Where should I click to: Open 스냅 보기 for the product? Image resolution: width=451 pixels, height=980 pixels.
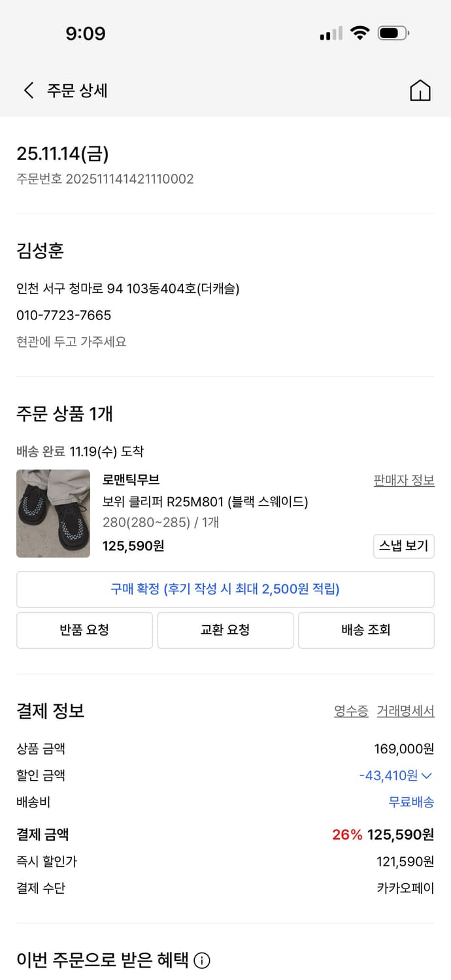point(403,547)
